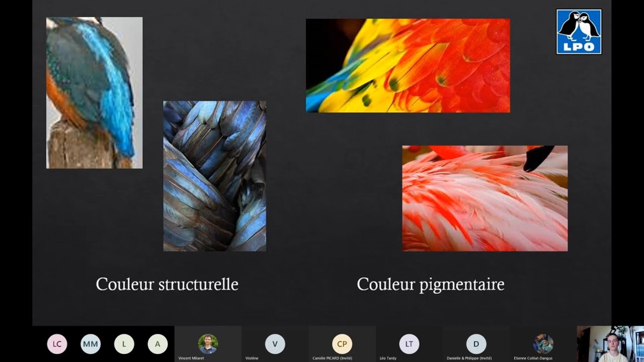Click the yellow and red parrot feathers image
The height and width of the screenshot is (362, 644).
point(408,65)
